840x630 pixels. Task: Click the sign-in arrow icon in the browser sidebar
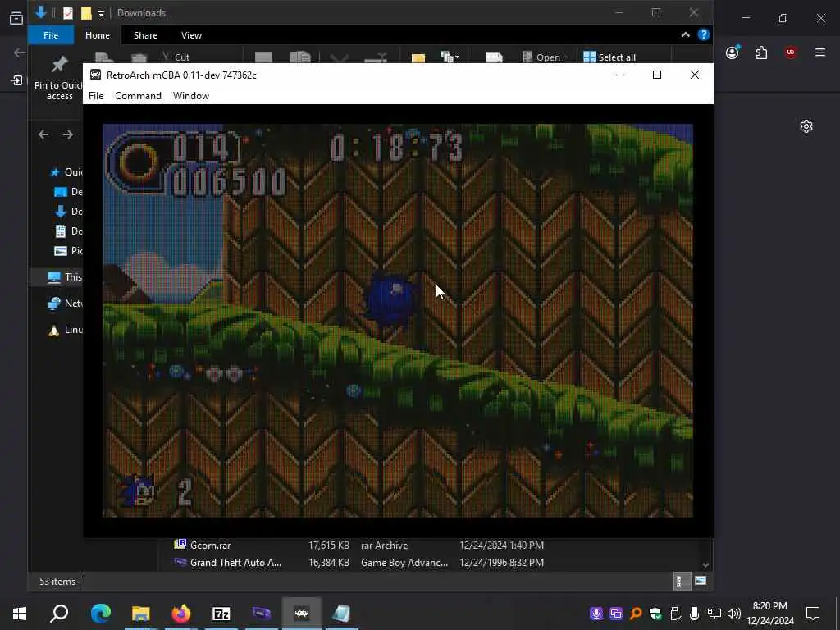click(16, 80)
